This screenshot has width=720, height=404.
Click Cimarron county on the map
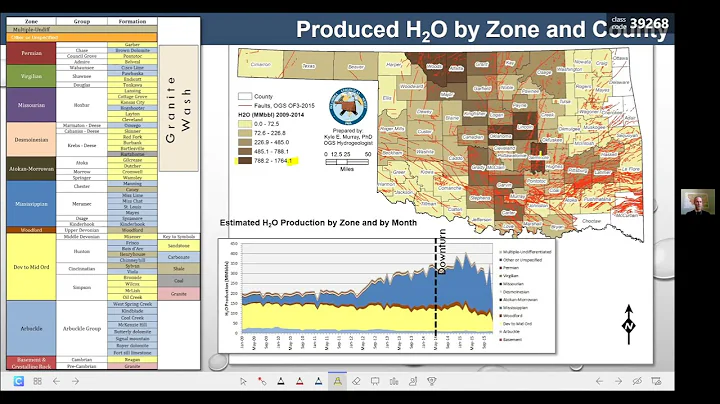click(x=260, y=64)
